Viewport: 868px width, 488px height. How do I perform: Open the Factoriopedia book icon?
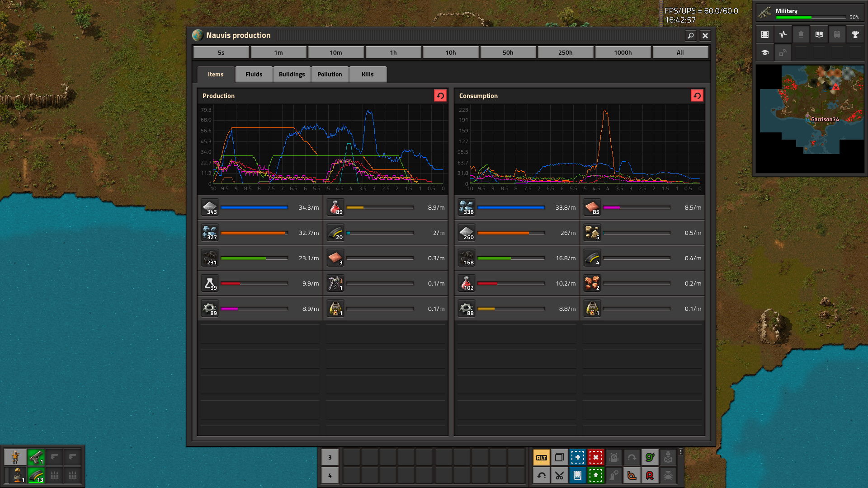819,34
